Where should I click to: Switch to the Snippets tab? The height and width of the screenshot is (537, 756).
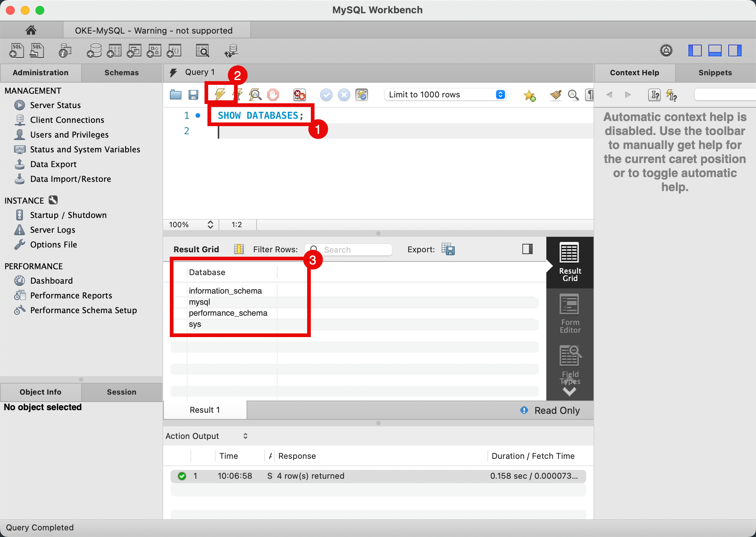tap(715, 73)
